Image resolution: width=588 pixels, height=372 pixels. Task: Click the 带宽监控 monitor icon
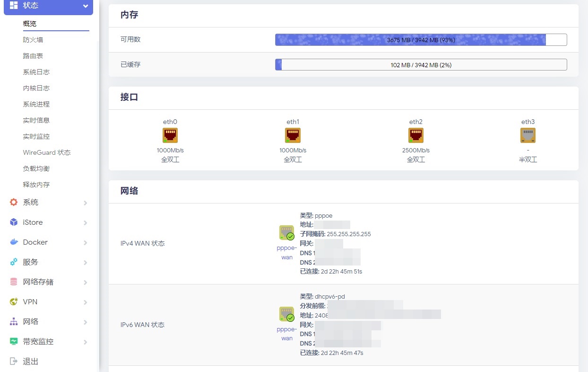tap(15, 341)
